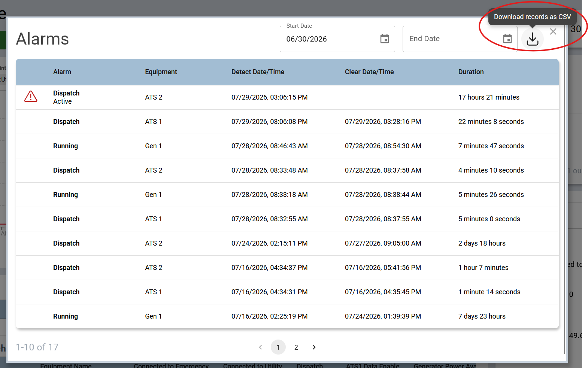Open the Start Date calendar picker
The height and width of the screenshot is (368, 588).
click(x=385, y=39)
